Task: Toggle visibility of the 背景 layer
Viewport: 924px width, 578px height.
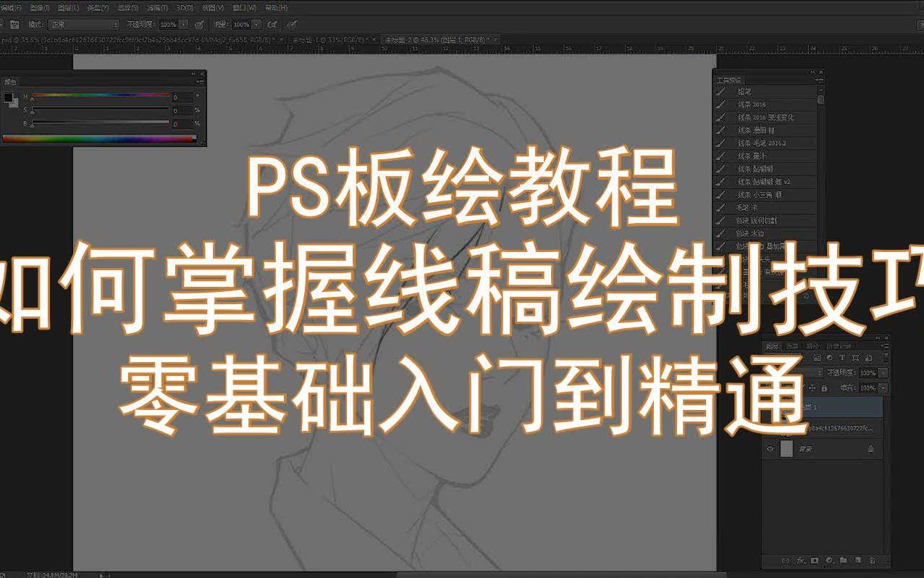Action: [770, 448]
